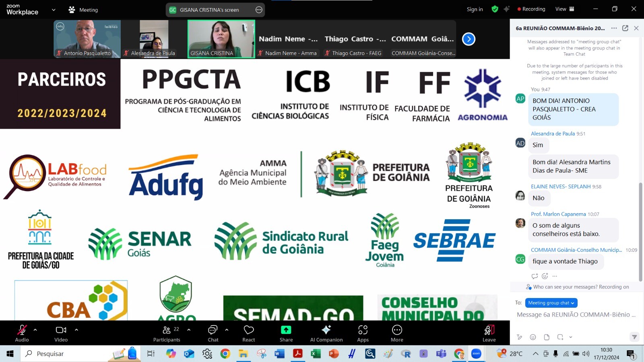Unmute microphone with Audio button
This screenshot has width=644, height=362.
pos(22,333)
